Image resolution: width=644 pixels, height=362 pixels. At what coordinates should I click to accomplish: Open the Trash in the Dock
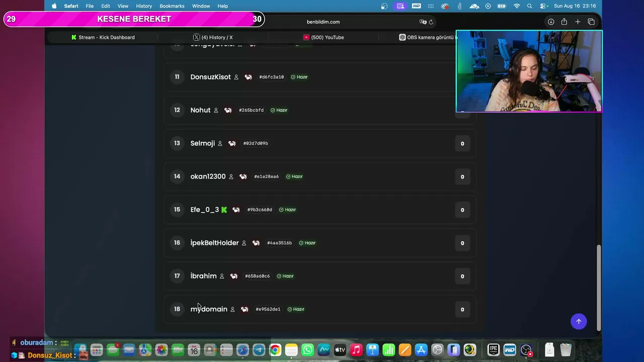pyautogui.click(x=566, y=350)
